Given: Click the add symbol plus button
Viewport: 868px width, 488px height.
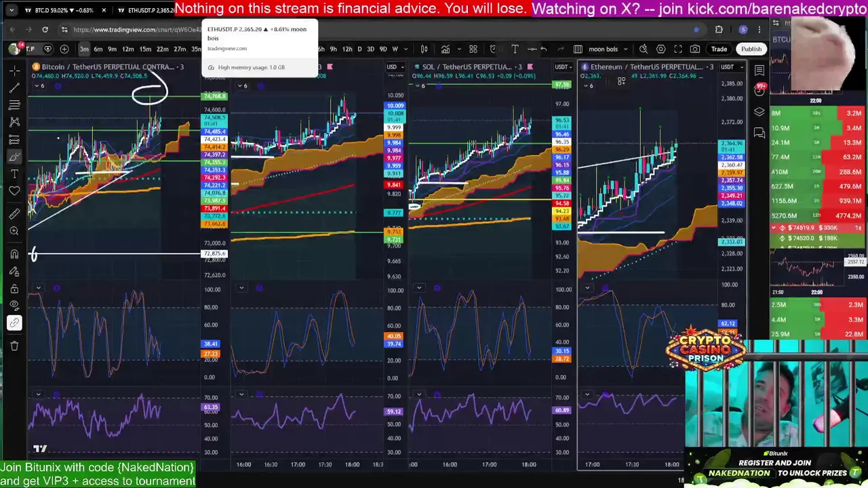Looking at the screenshot, I should click(x=64, y=49).
